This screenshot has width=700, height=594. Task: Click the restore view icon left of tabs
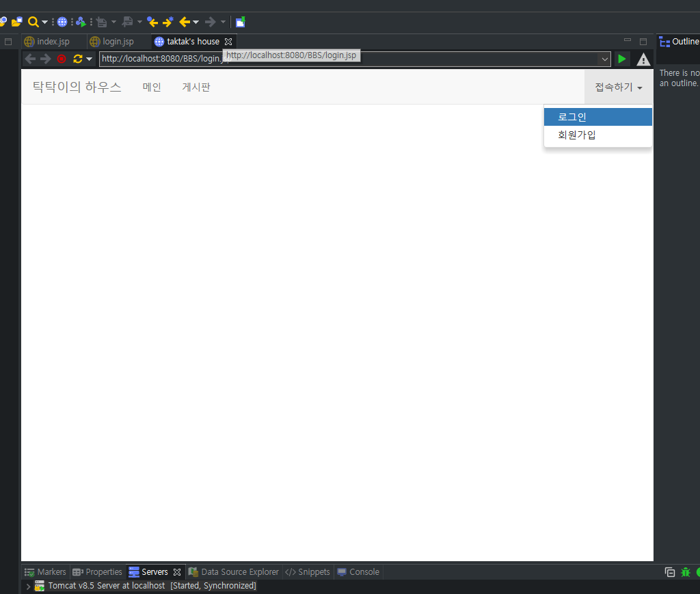pyautogui.click(x=8, y=42)
